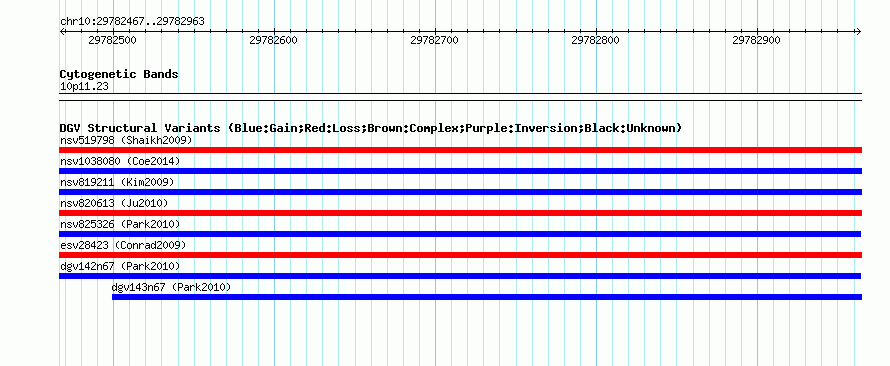The image size is (890, 366).
Task: Click the red loss bar of nsv820613
Action: coord(460,213)
